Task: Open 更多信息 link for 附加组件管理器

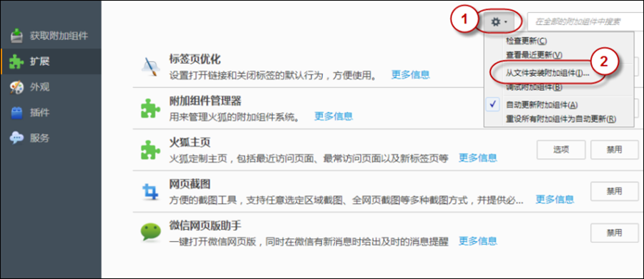Action: (x=333, y=117)
